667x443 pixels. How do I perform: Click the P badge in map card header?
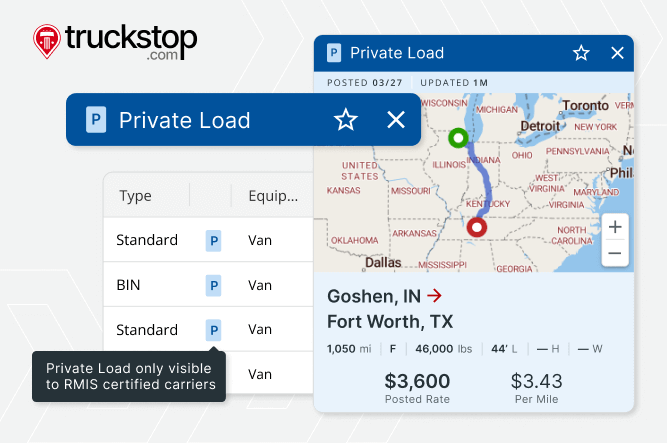pyautogui.click(x=334, y=53)
